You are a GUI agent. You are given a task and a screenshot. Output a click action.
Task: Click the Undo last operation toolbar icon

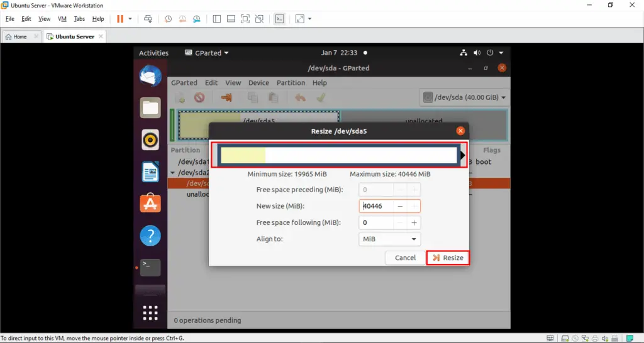[x=300, y=97]
